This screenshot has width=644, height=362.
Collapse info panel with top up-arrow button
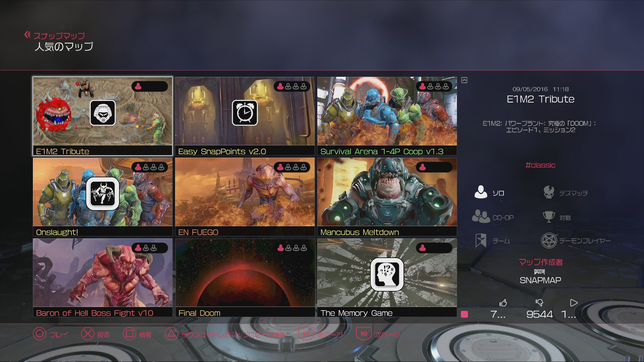(464, 80)
